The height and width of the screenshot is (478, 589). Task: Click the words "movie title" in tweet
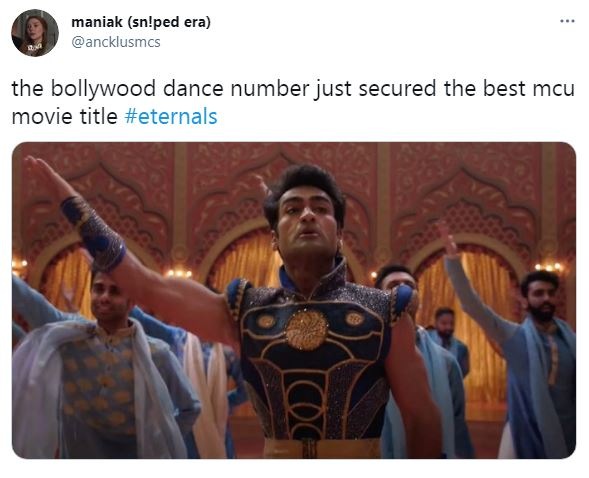[65, 116]
